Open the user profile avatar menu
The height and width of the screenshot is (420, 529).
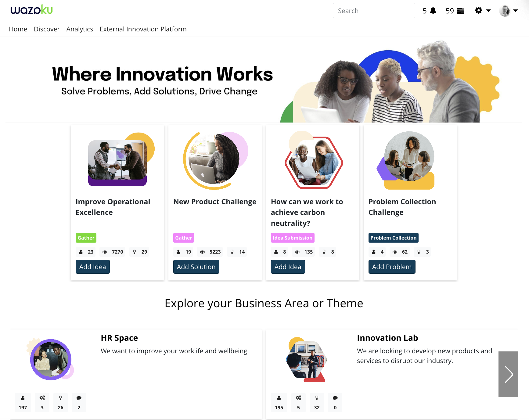point(508,11)
